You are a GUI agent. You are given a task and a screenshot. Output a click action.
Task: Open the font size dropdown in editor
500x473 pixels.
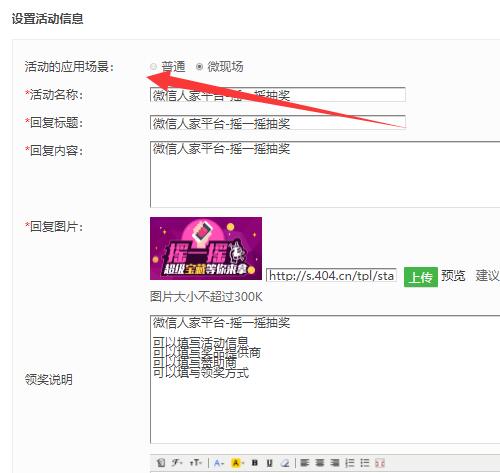point(196,463)
